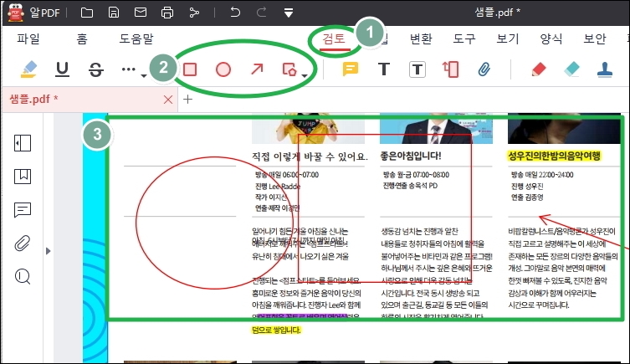
Task: Click the man in suit photo thumbnail
Action: [436, 129]
